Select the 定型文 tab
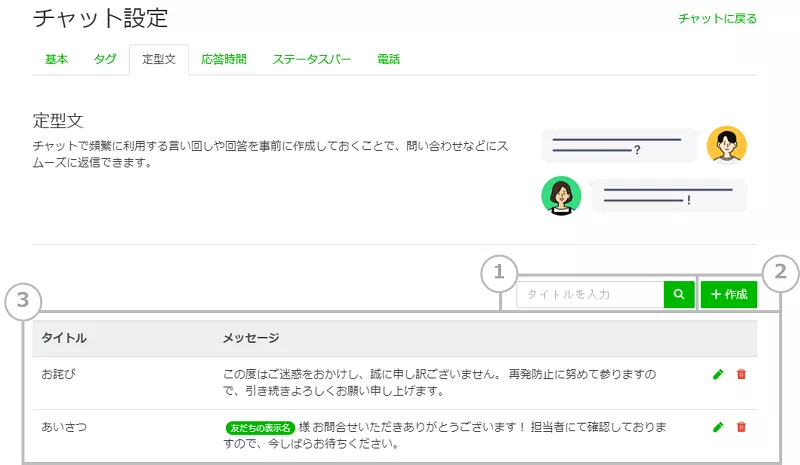 click(158, 60)
